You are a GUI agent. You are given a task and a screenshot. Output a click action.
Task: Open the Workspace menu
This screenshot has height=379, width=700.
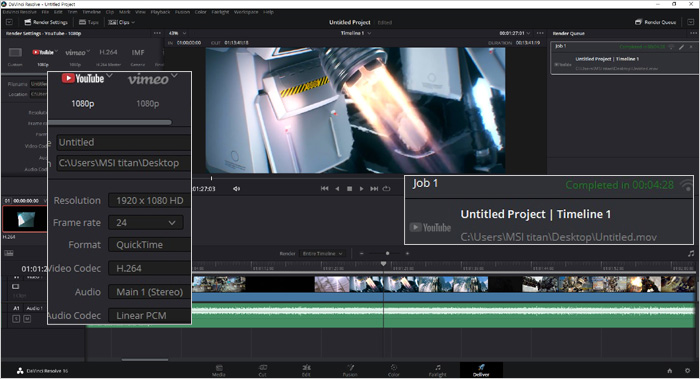point(246,12)
